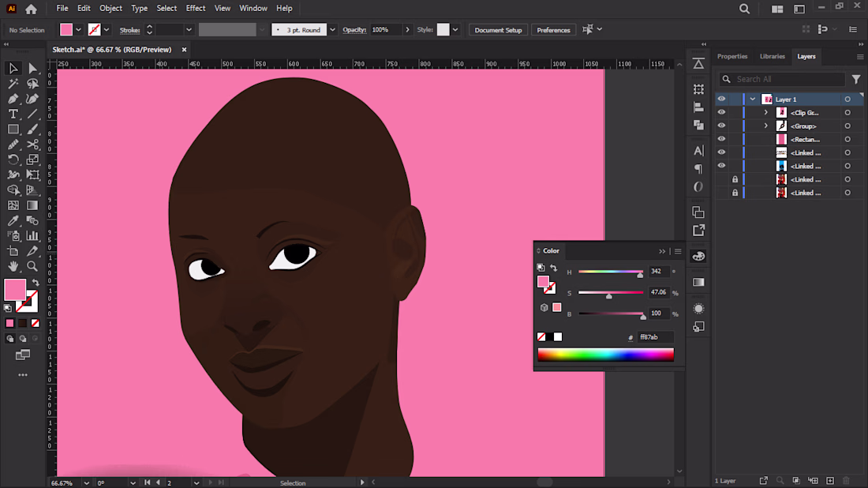Unlock the last Linked layer
This screenshot has width=868, height=488.
point(735,193)
